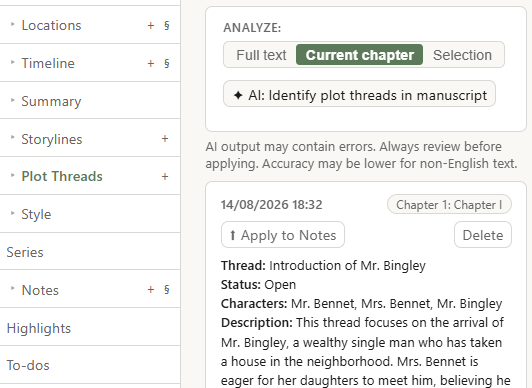Open the Plot Threads panel
The width and height of the screenshot is (532, 388).
(x=62, y=176)
